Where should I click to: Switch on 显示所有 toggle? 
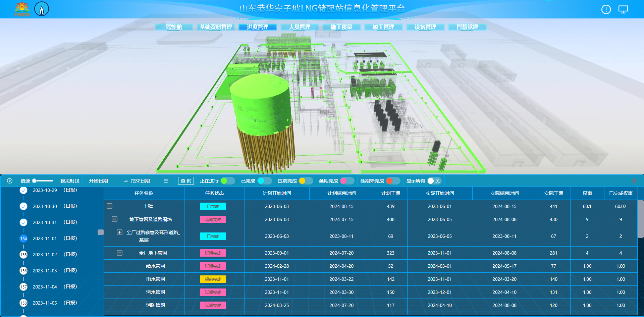[x=434, y=181]
